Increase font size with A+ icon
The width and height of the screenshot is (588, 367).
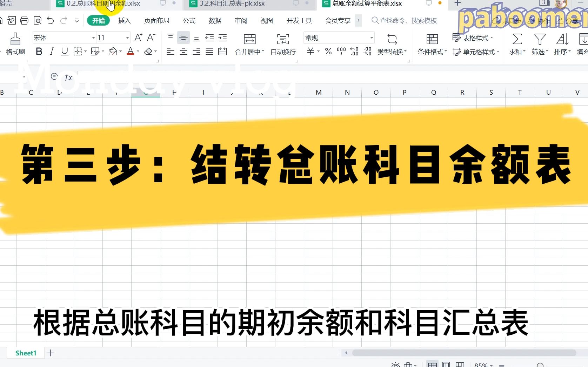coord(138,38)
